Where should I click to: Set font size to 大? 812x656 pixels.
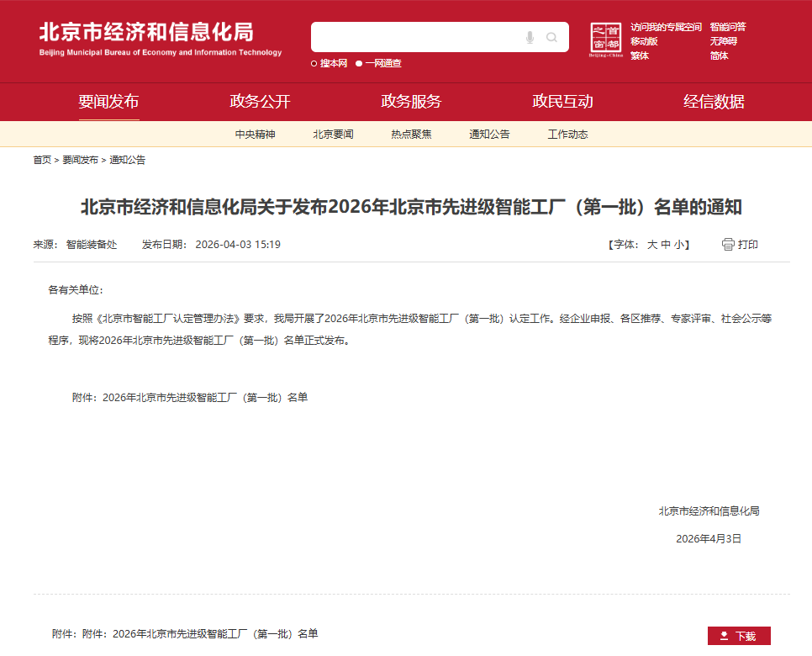(651, 245)
